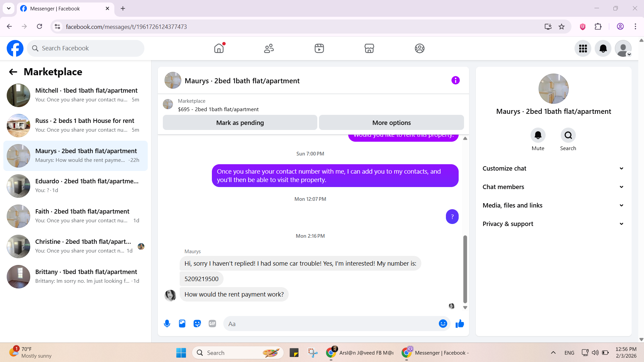Mark the listing as pending
This screenshot has height=362, width=644.
(x=240, y=123)
